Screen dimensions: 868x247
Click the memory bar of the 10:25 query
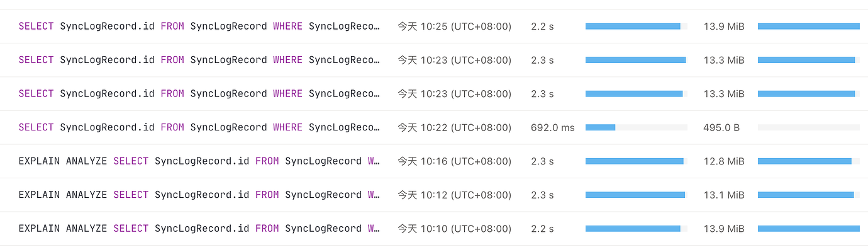[x=808, y=26]
